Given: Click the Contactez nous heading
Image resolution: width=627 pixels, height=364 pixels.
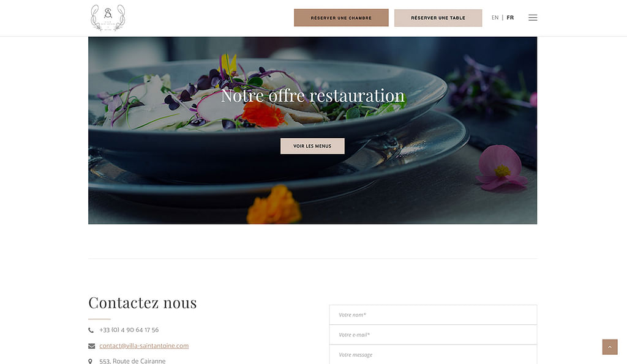Looking at the screenshot, I should (142, 302).
